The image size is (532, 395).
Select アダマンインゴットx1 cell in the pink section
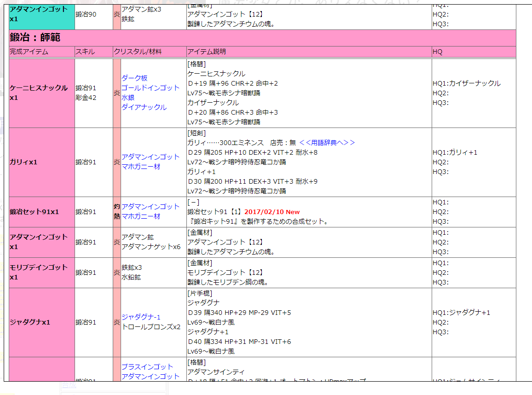coord(42,242)
